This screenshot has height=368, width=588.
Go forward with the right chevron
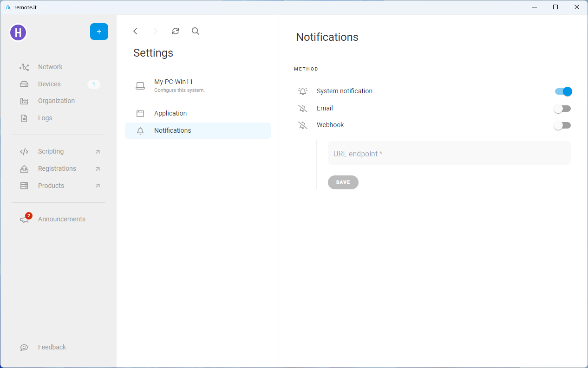coord(155,31)
